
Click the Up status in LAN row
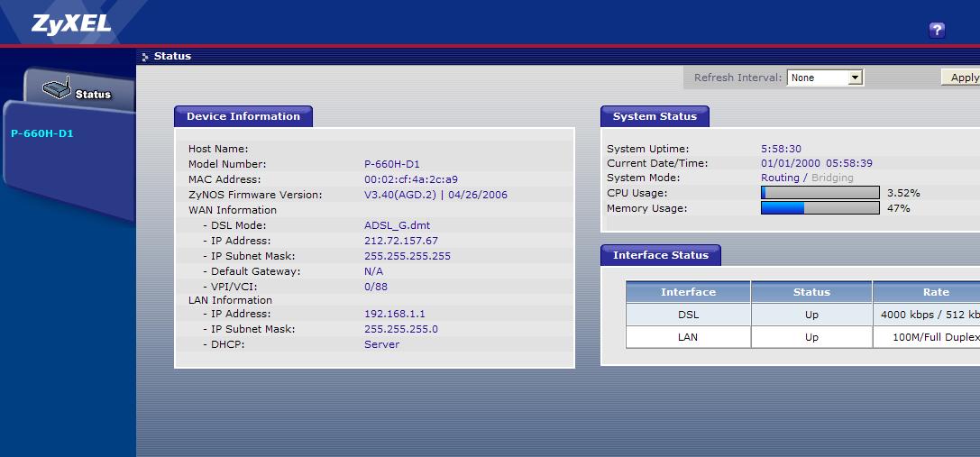pyautogui.click(x=811, y=337)
